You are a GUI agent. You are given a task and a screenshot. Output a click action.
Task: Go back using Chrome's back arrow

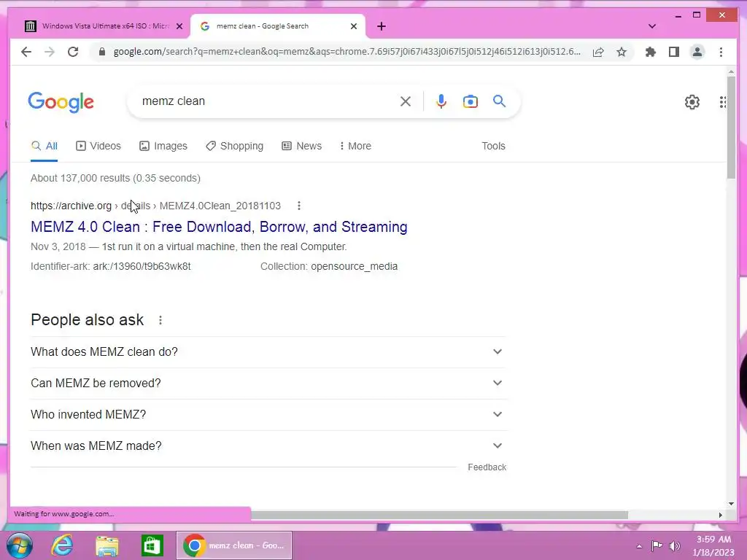tap(26, 52)
